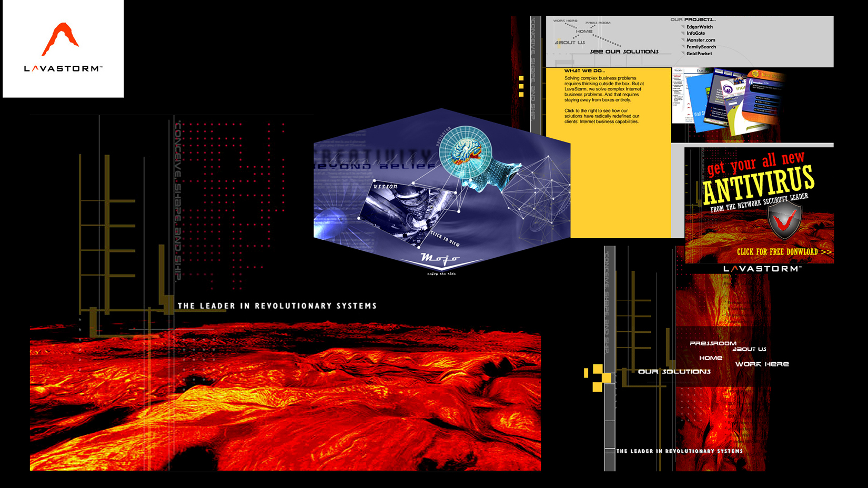Click the antivirus shield checkmark icon
The height and width of the screenshot is (488, 868).
click(x=784, y=221)
